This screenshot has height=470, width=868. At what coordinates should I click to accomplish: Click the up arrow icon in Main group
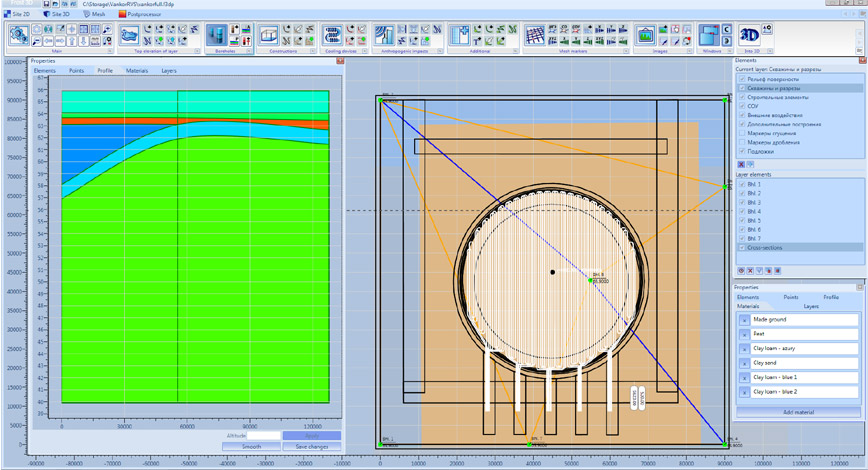point(71,41)
